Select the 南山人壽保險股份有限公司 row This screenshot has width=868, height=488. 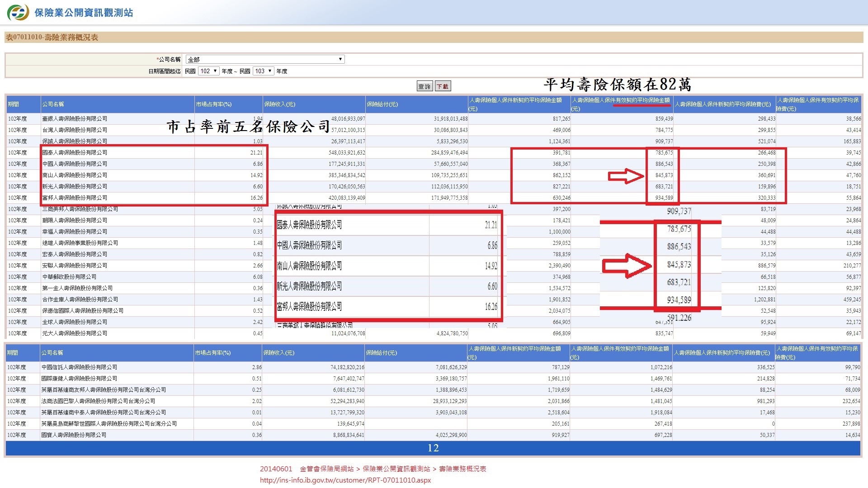pyautogui.click(x=75, y=175)
